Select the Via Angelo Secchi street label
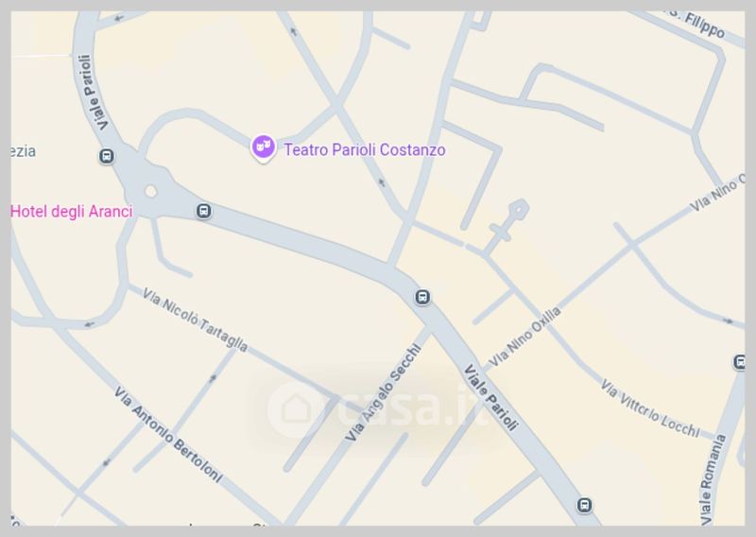756x537 pixels. coord(384,391)
